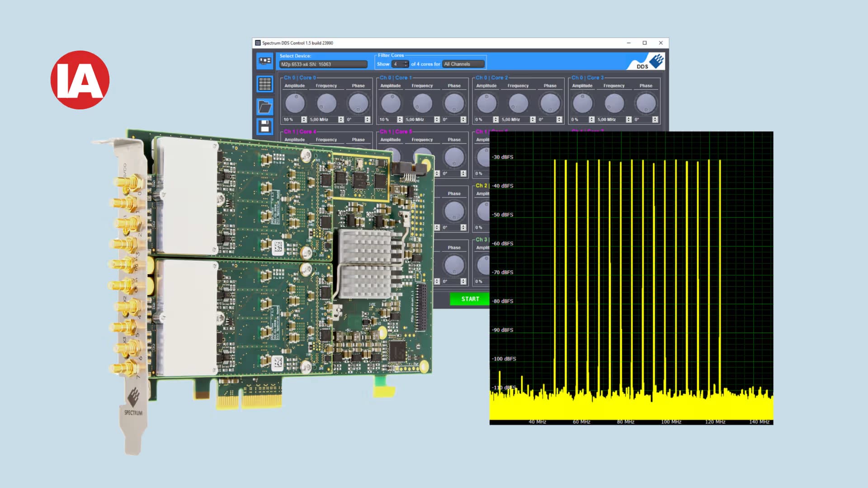The height and width of the screenshot is (488, 868).
Task: Click the Ch 0 Core 2 Frequency knob
Action: (518, 103)
